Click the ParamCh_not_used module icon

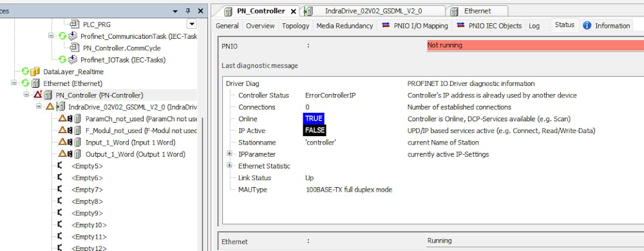pyautogui.click(x=77, y=119)
